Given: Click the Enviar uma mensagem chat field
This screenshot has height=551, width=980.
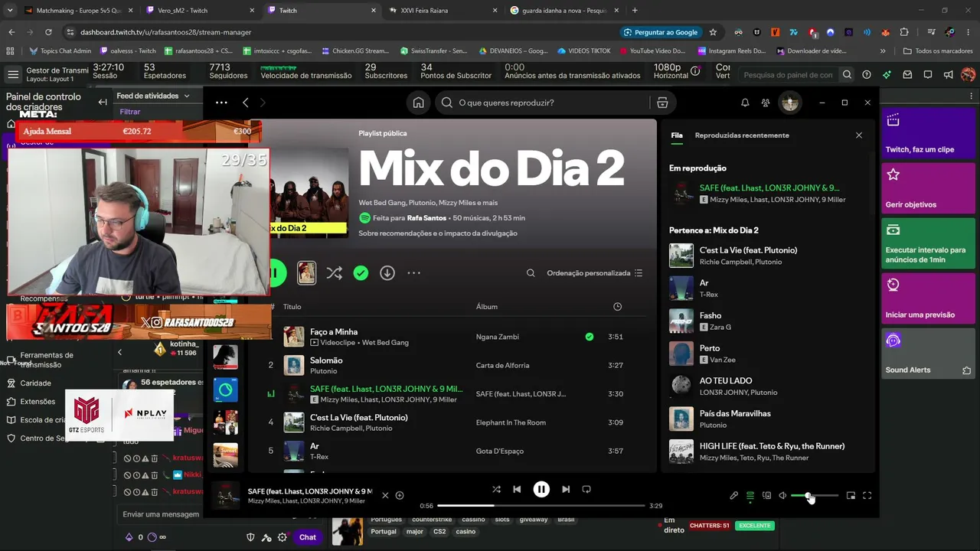Looking at the screenshot, I should point(162,514).
